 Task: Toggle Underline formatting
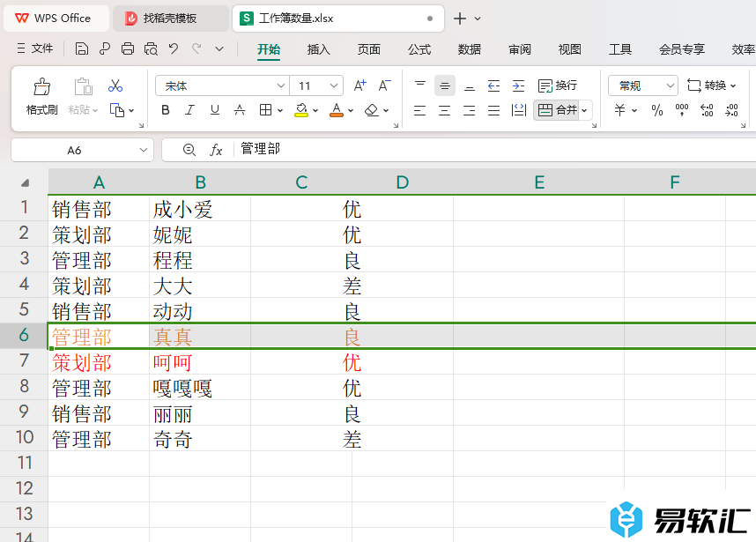214,110
